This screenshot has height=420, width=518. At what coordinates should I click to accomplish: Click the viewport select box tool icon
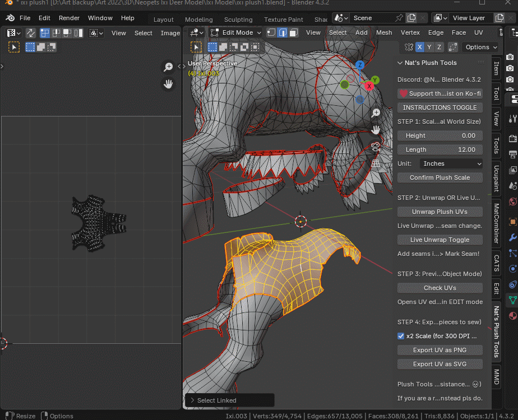[x=196, y=47]
